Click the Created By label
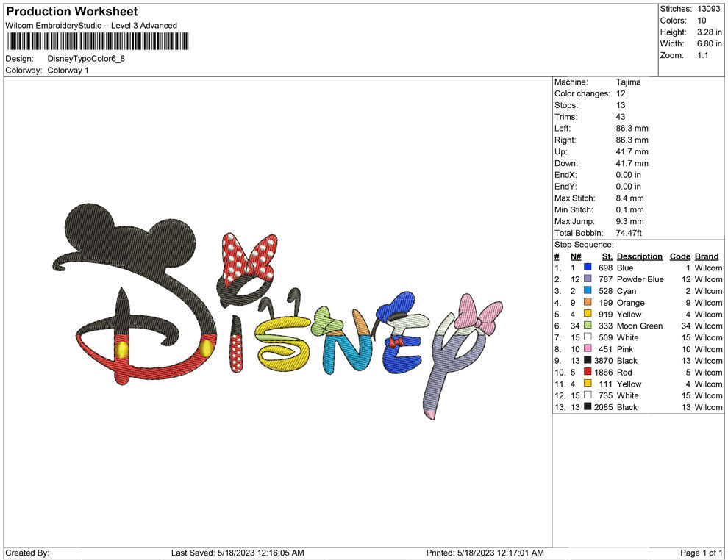 [27, 553]
